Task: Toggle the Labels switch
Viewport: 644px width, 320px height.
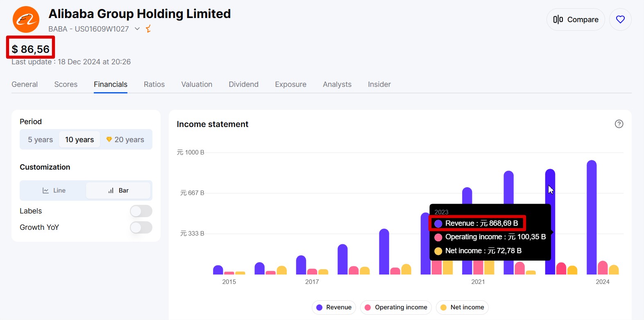Action: [x=141, y=211]
